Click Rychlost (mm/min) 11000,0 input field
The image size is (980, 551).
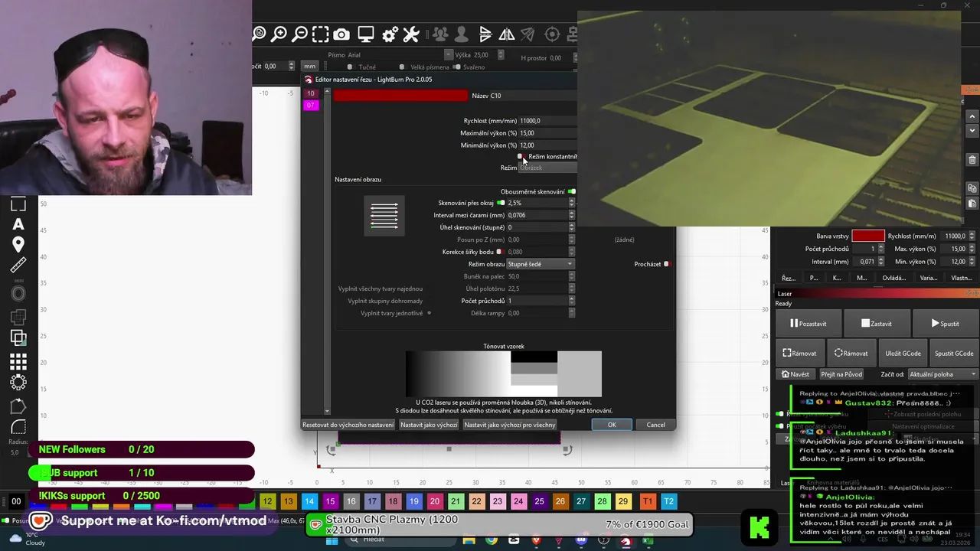coord(547,121)
